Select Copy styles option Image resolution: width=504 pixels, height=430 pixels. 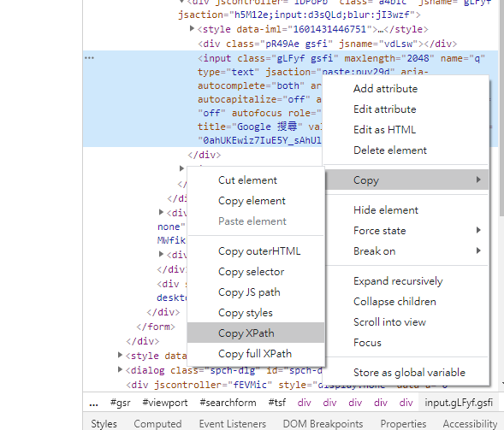pyautogui.click(x=256, y=313)
